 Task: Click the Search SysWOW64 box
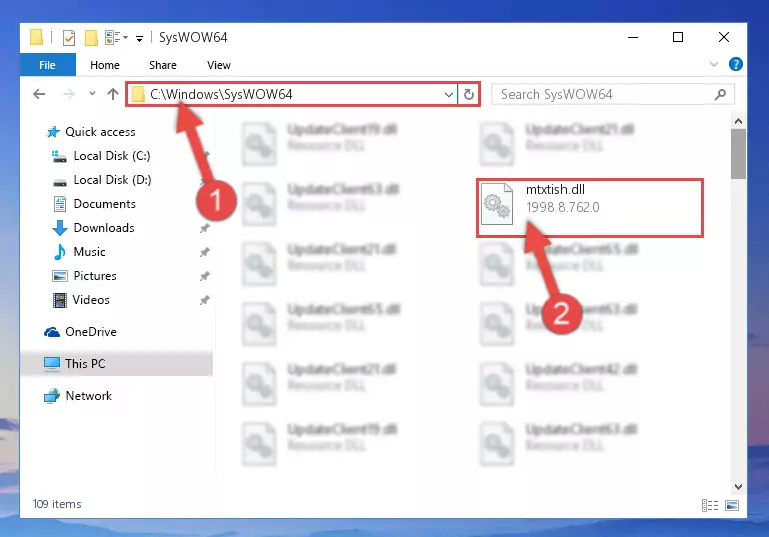(613, 94)
